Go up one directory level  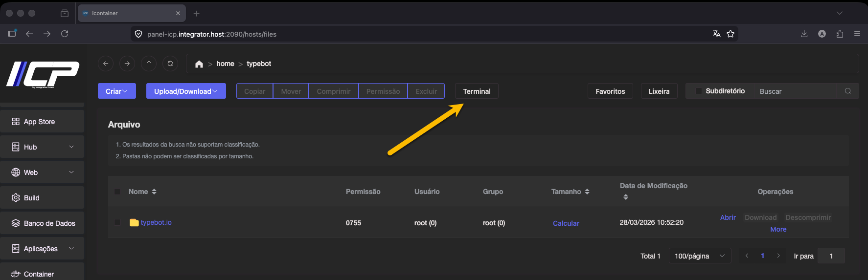coord(149,64)
